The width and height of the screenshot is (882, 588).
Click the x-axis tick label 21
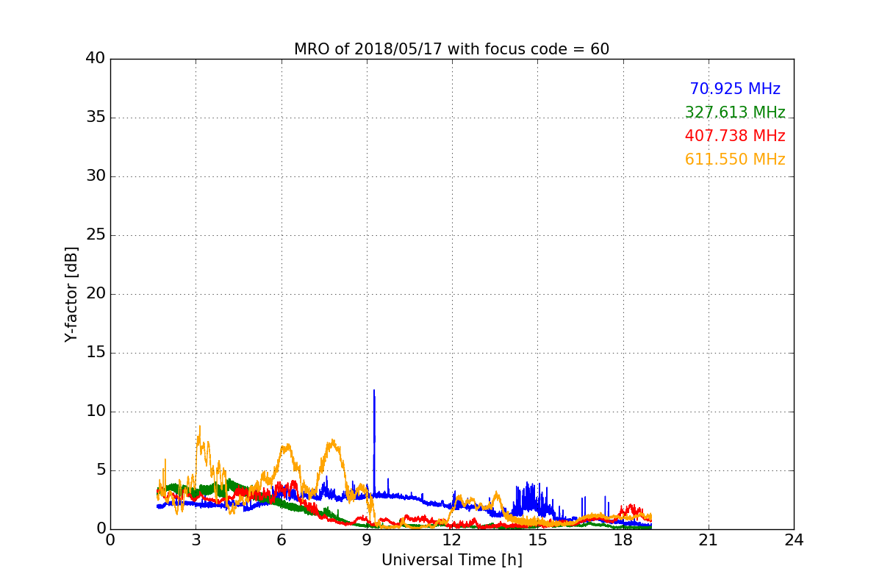click(709, 539)
